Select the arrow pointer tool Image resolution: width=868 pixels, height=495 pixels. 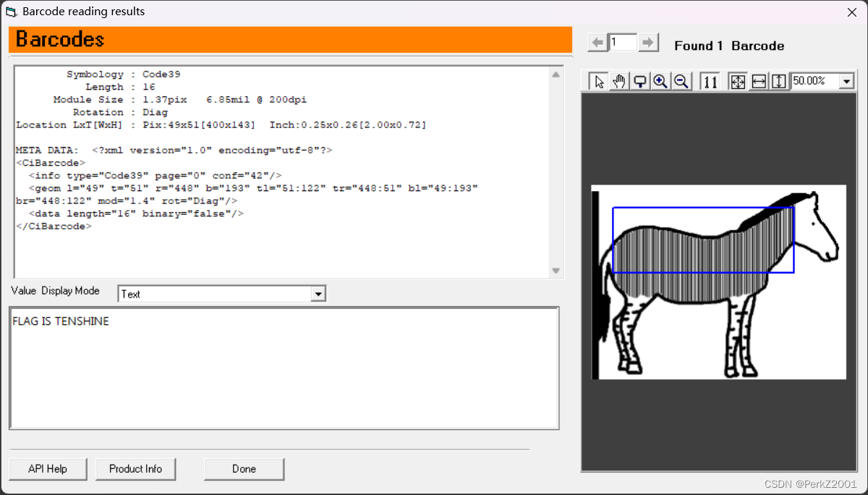point(599,82)
